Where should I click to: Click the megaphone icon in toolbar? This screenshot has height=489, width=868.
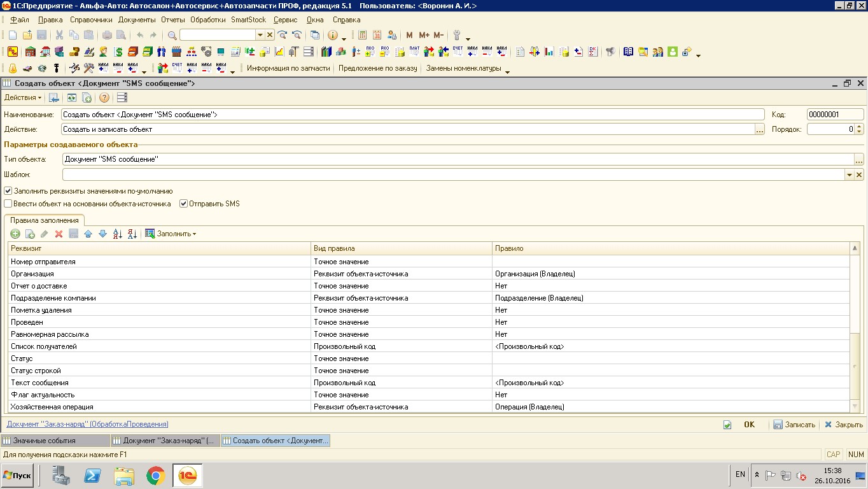point(611,52)
